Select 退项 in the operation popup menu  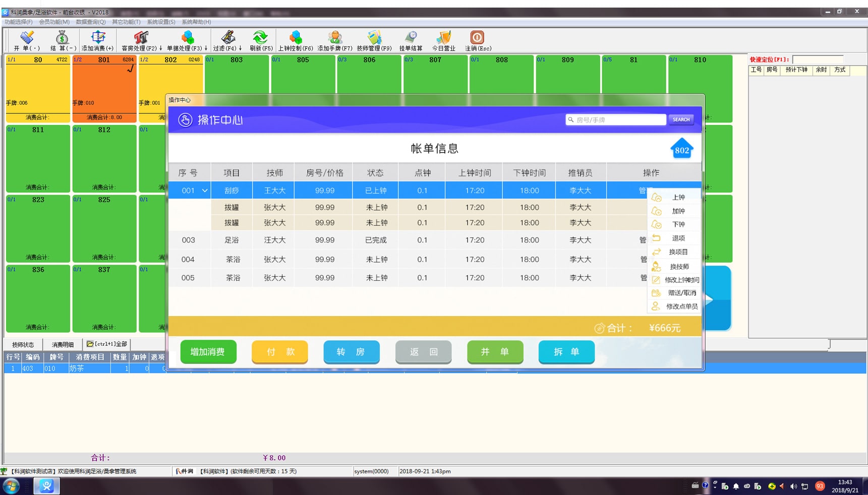674,238
